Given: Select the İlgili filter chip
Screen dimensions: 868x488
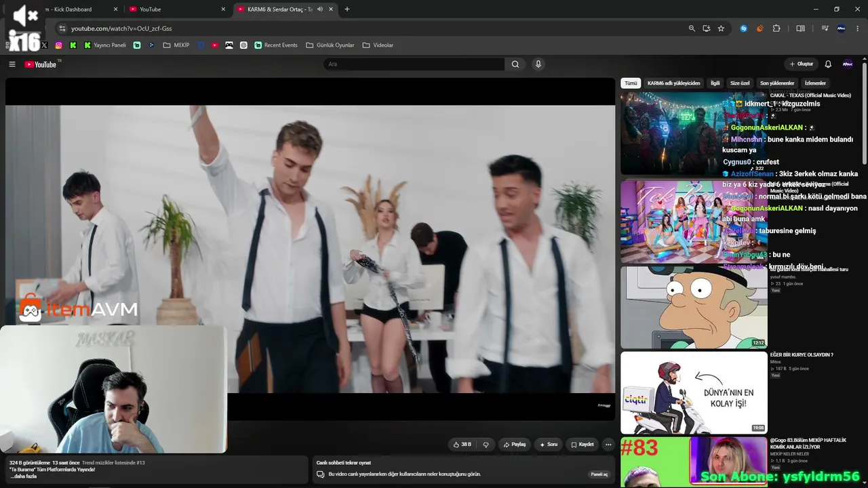Looking at the screenshot, I should (x=715, y=83).
